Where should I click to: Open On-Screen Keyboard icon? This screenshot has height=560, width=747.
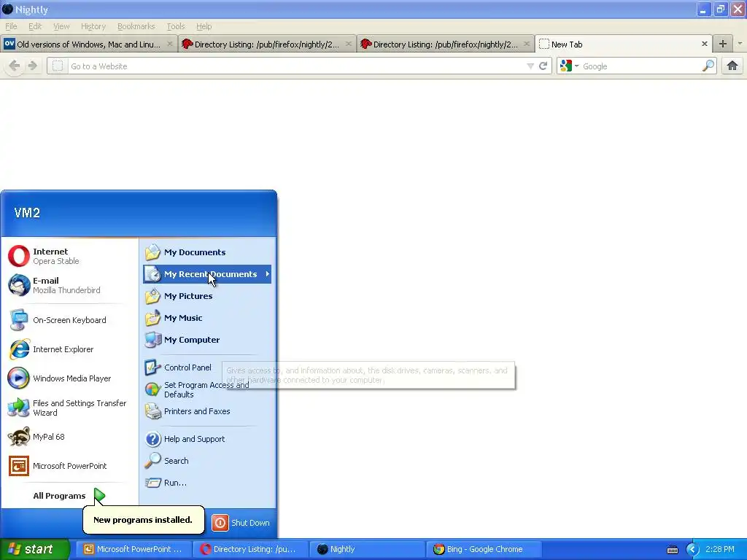[18, 320]
